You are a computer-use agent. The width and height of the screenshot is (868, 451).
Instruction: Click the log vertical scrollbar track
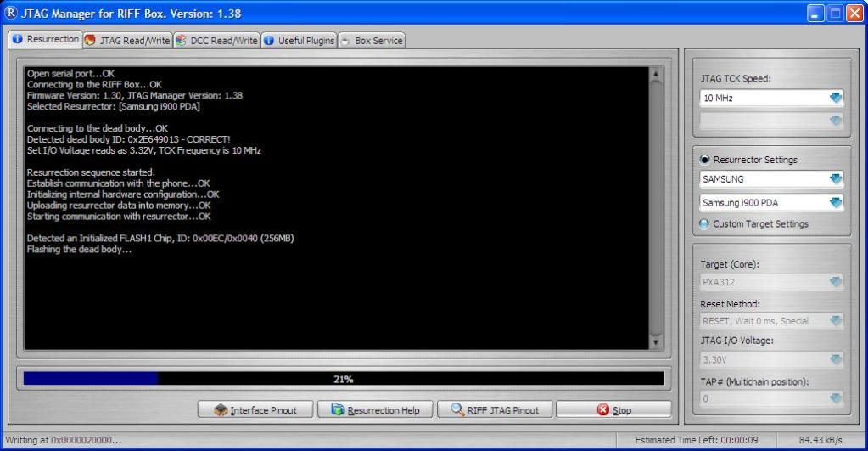click(x=655, y=208)
